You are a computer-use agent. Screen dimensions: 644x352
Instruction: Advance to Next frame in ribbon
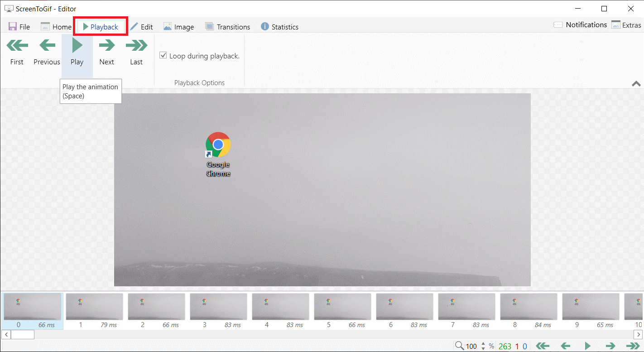point(106,52)
